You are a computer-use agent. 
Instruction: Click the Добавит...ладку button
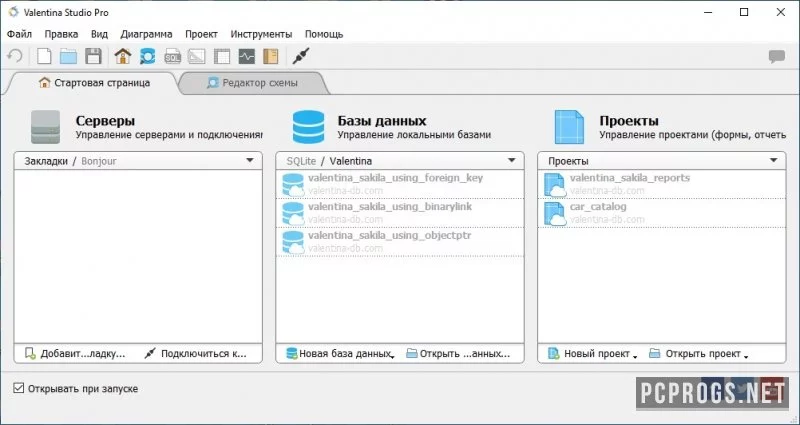pos(76,354)
